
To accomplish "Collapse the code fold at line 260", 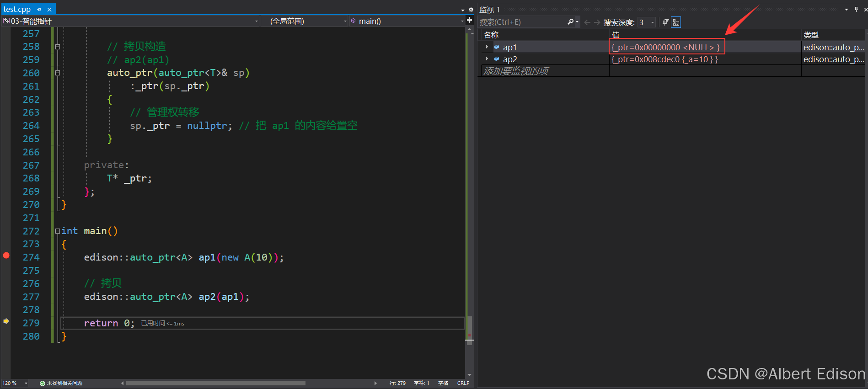I will tap(58, 73).
